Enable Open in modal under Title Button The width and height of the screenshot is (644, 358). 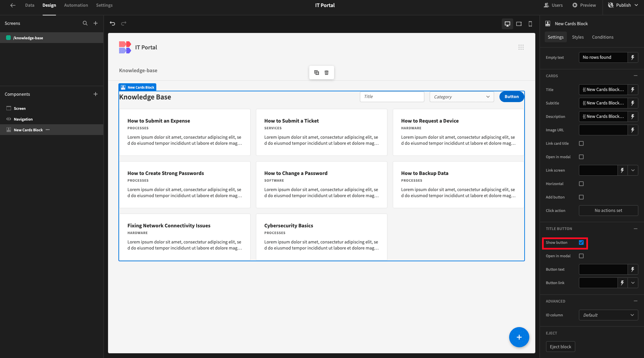point(581,256)
